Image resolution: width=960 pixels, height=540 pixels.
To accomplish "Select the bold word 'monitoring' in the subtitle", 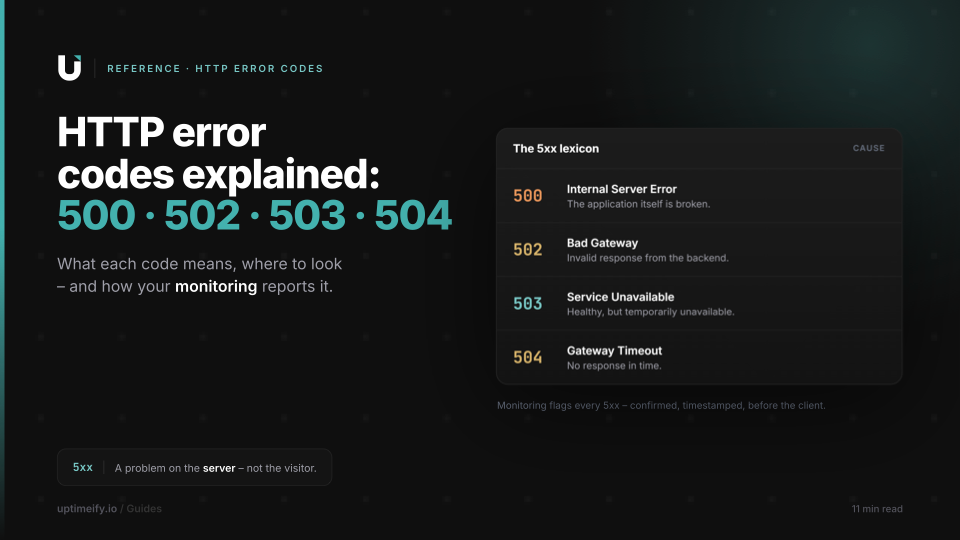I will coord(216,287).
